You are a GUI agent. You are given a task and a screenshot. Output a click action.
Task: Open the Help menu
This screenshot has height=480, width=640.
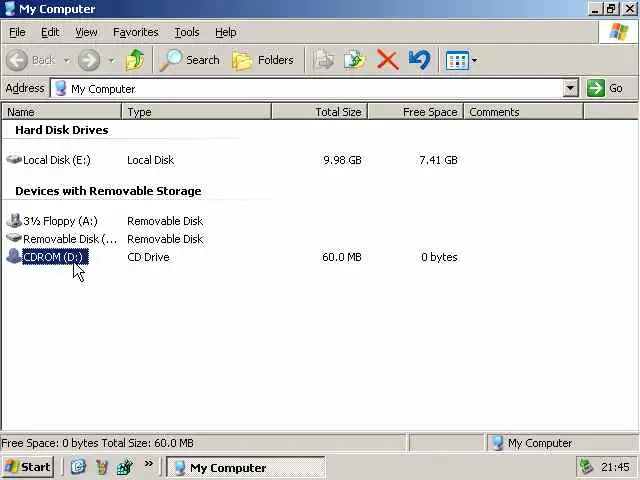point(226,32)
